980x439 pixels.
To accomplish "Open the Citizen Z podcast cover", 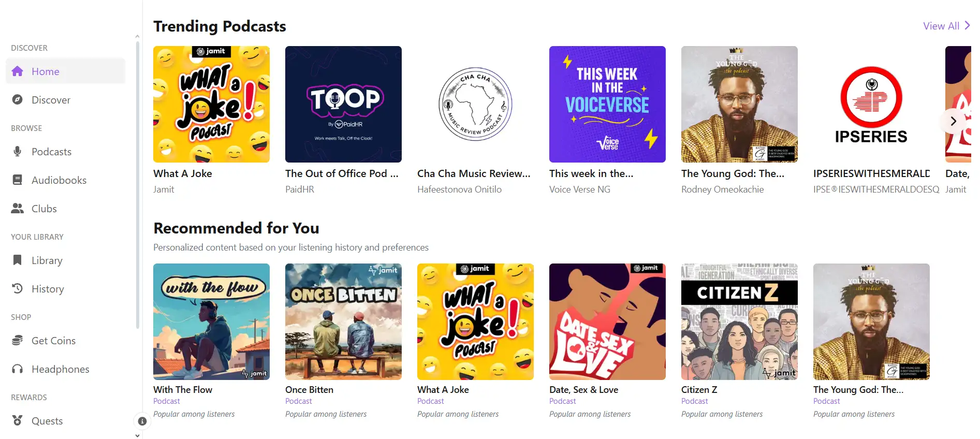I will [x=739, y=321].
